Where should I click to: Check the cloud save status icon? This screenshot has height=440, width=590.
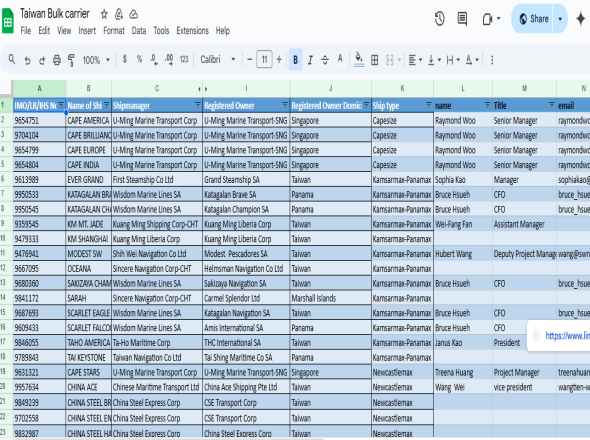coord(134,14)
